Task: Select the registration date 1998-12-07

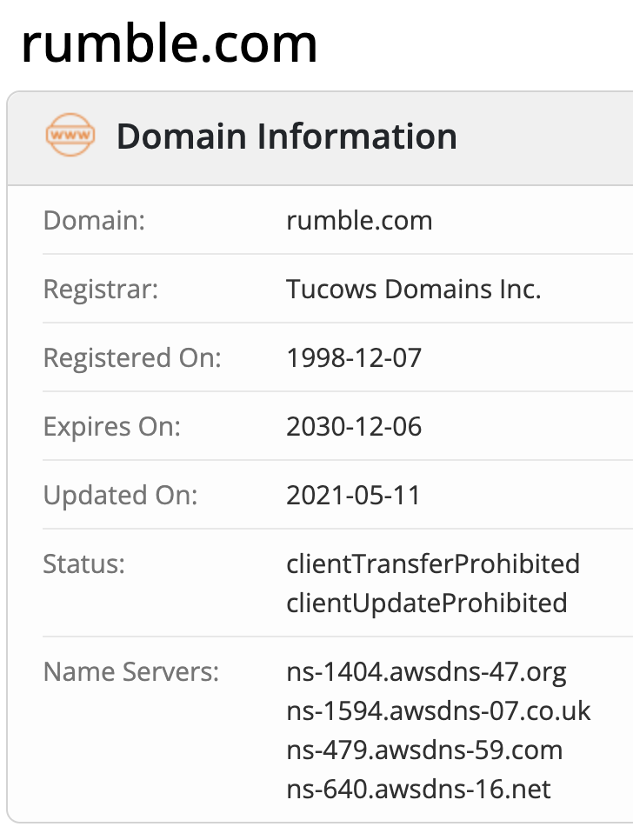Action: [x=354, y=357]
